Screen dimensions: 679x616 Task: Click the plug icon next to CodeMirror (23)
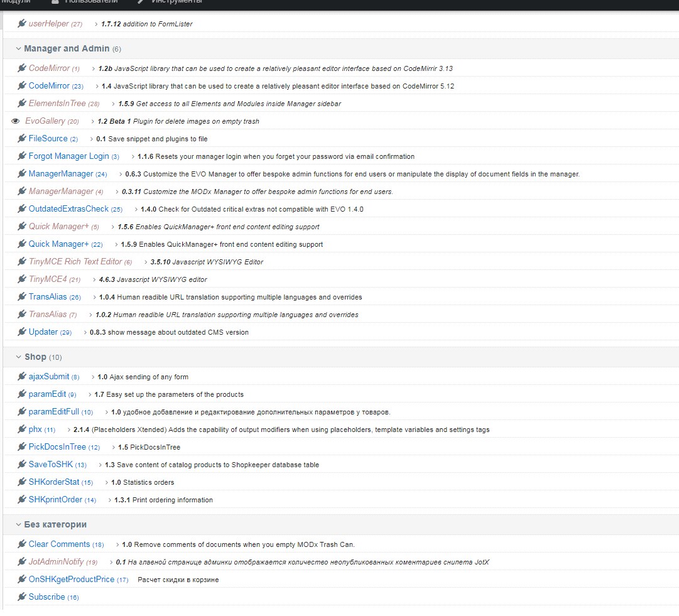click(21, 85)
